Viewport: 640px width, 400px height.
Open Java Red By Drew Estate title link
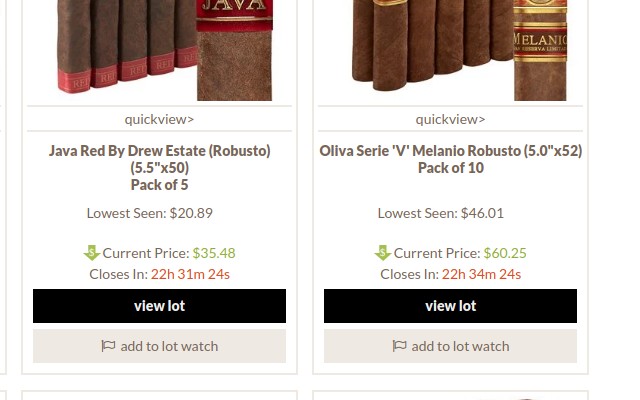[160, 168]
